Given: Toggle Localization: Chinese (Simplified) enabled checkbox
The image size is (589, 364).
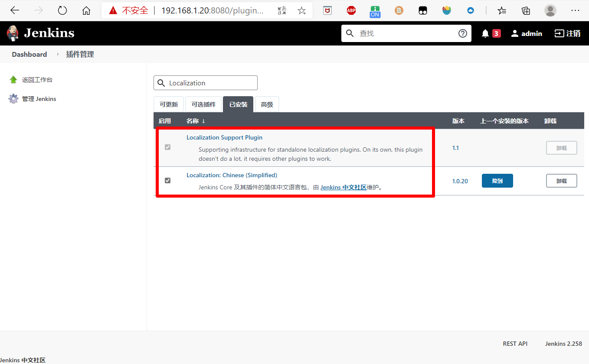Looking at the screenshot, I should (x=167, y=180).
